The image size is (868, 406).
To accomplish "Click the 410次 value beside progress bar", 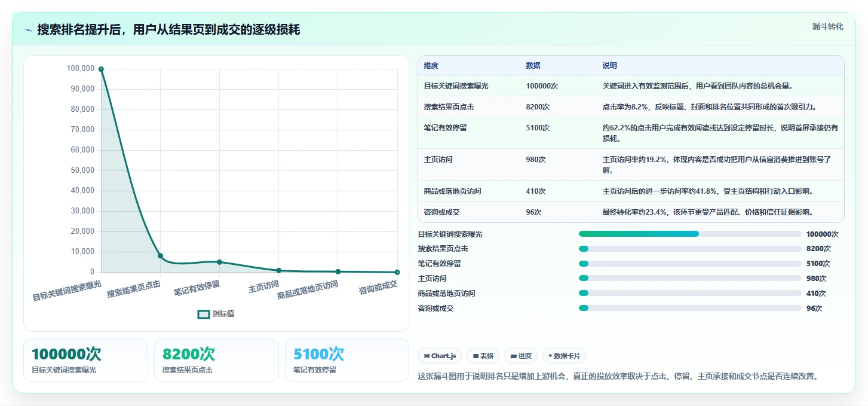I will [816, 294].
